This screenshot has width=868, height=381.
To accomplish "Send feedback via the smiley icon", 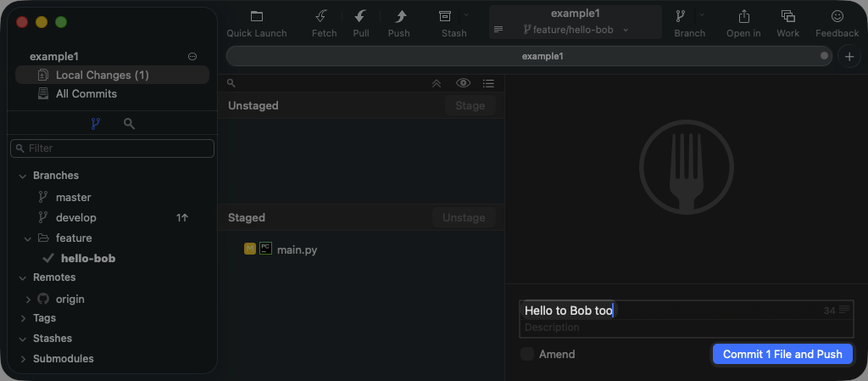I will (x=837, y=17).
